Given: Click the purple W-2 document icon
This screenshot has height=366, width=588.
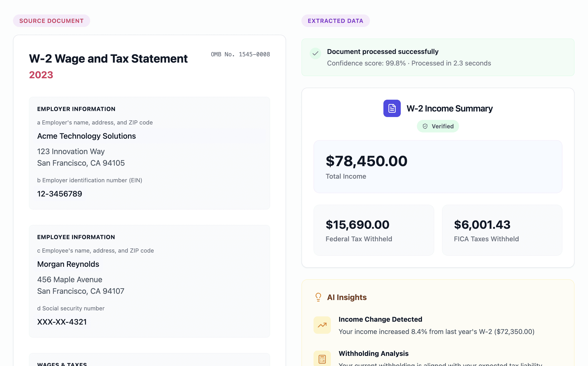Looking at the screenshot, I should [x=392, y=108].
